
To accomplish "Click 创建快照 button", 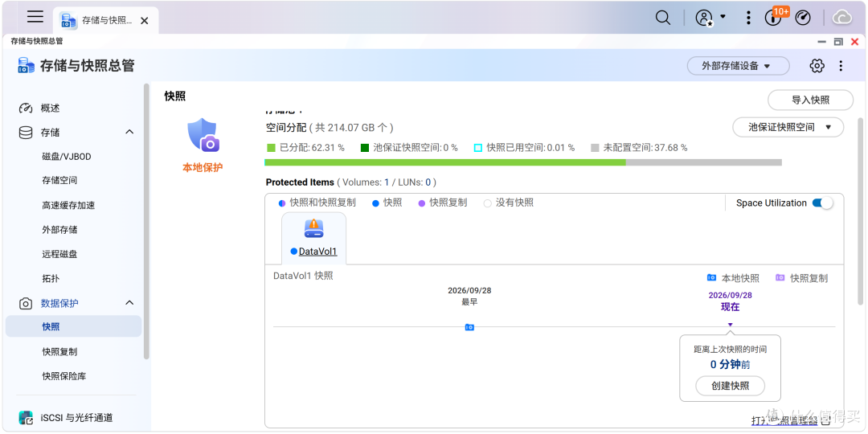I will (730, 386).
